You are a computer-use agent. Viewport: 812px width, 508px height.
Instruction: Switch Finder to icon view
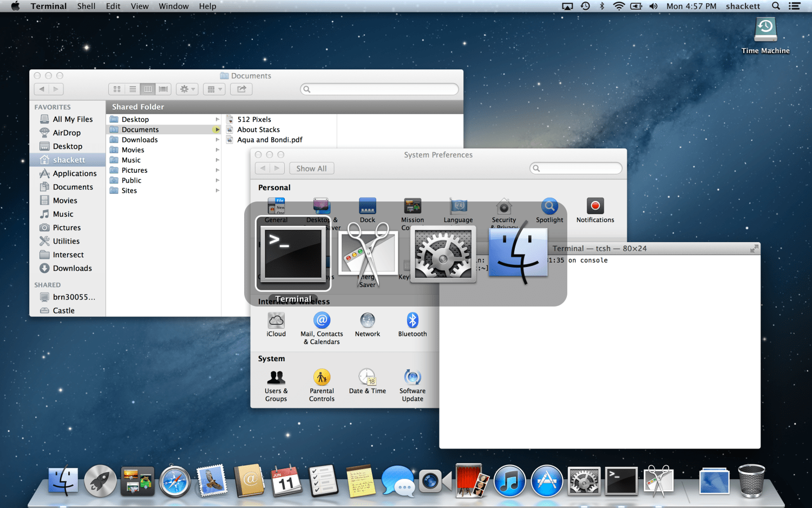point(117,89)
